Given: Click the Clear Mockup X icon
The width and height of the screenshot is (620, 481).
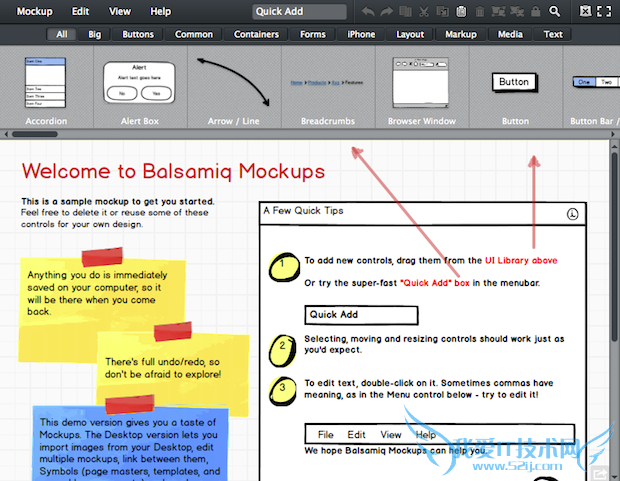Looking at the screenshot, I should (x=585, y=11).
